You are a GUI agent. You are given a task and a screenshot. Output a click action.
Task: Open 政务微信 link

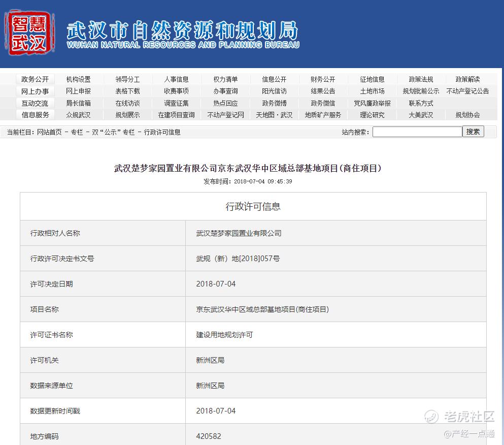323,103
